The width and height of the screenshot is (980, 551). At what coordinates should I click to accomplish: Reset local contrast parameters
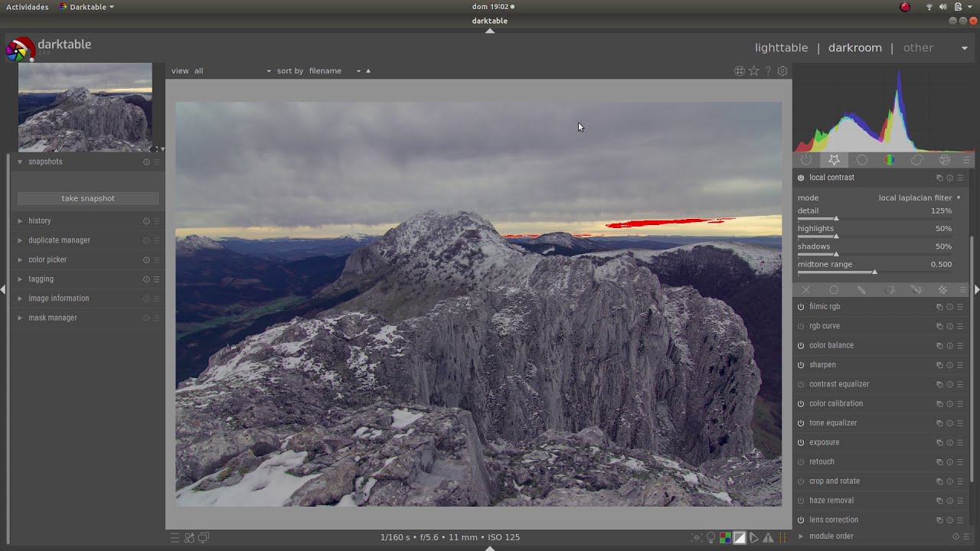point(949,178)
